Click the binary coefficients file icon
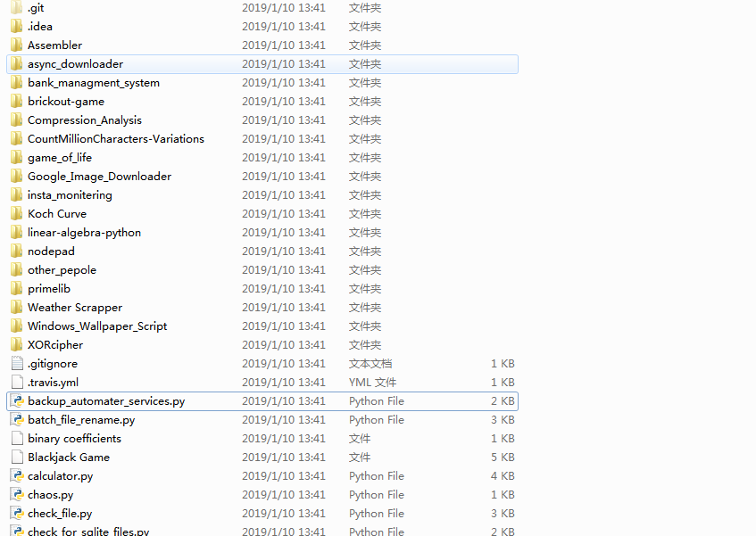The width and height of the screenshot is (756, 536). tap(17, 439)
